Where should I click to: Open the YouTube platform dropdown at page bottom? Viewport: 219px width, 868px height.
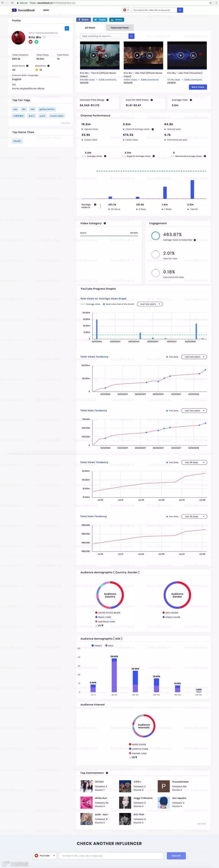(x=45, y=855)
